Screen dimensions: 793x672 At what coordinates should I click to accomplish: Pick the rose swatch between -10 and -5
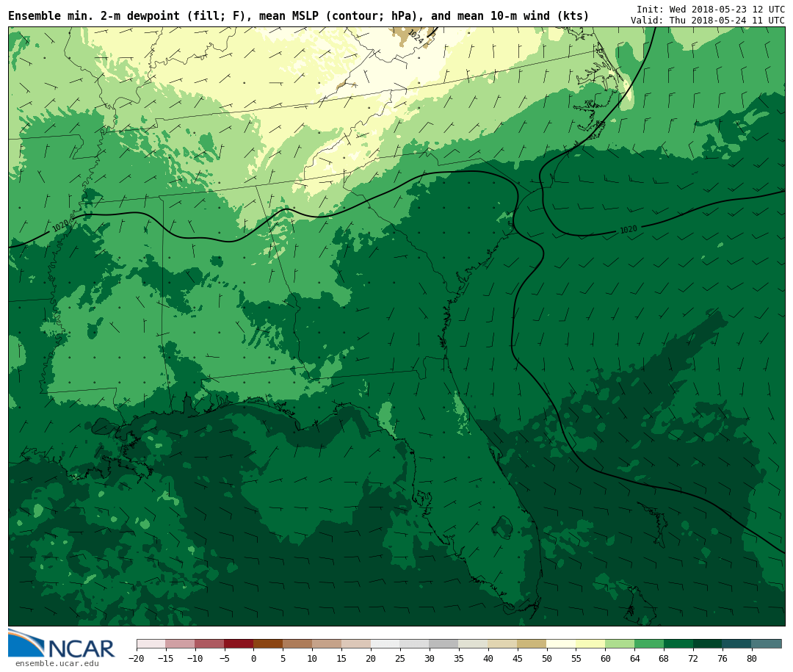pos(210,644)
